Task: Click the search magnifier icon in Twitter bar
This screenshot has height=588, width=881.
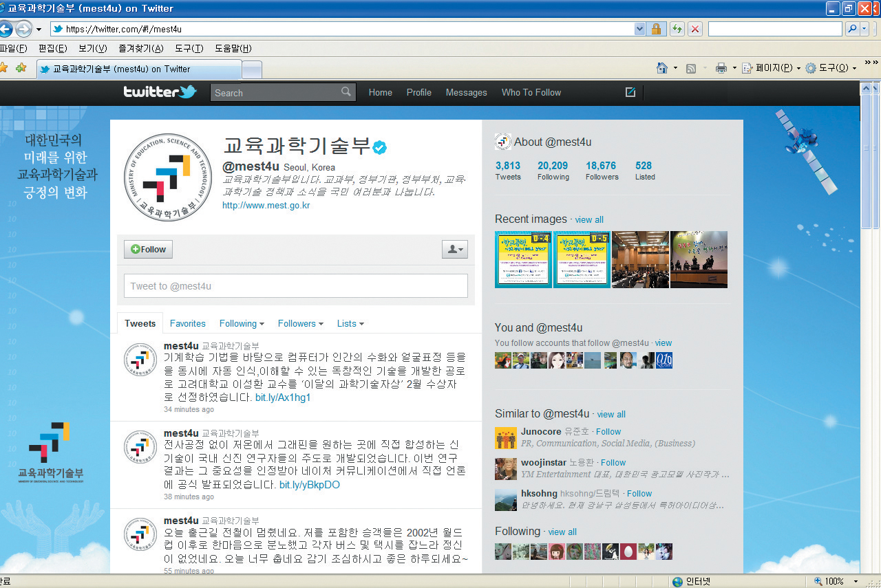Action: [x=346, y=92]
